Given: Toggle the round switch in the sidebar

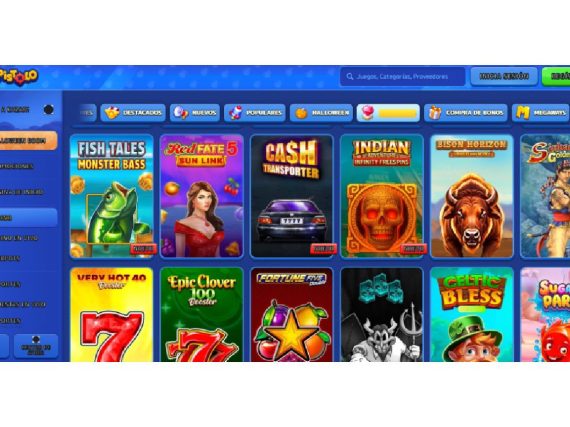Looking at the screenshot, I should [x=48, y=109].
